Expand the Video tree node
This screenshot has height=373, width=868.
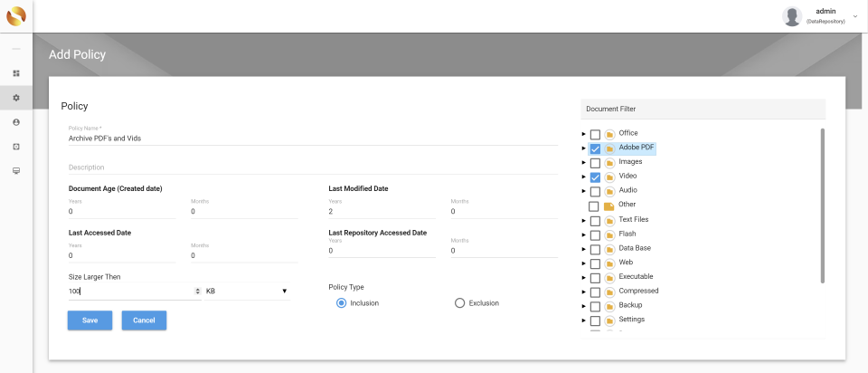pyautogui.click(x=584, y=177)
